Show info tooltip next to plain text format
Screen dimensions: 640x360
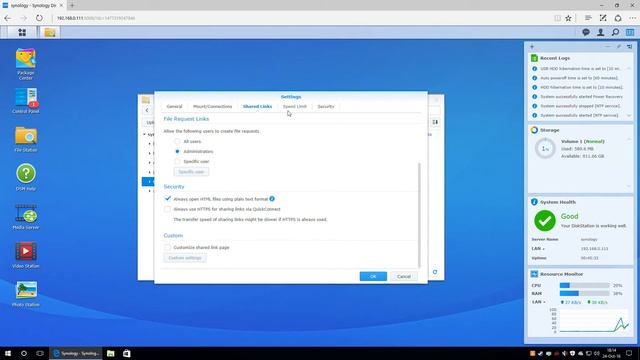pyautogui.click(x=272, y=199)
